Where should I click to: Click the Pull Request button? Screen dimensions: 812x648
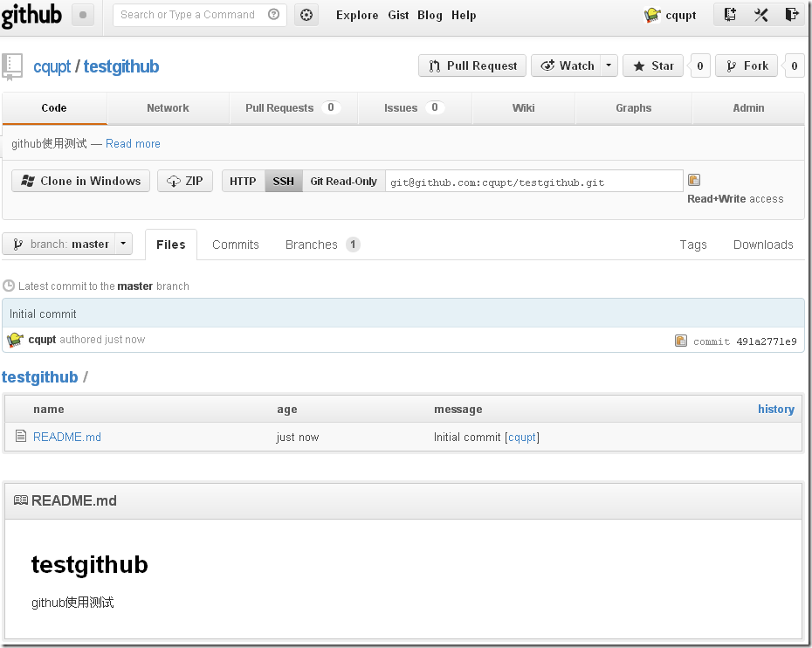[x=472, y=65]
